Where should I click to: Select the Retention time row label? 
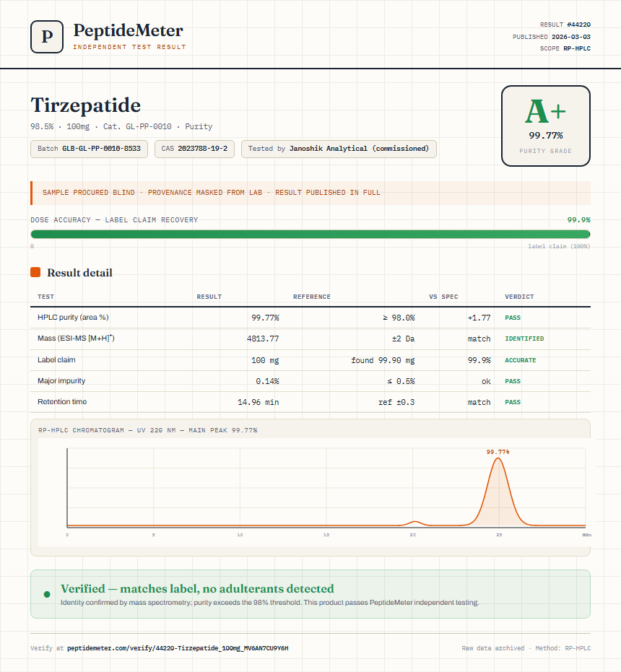click(62, 401)
